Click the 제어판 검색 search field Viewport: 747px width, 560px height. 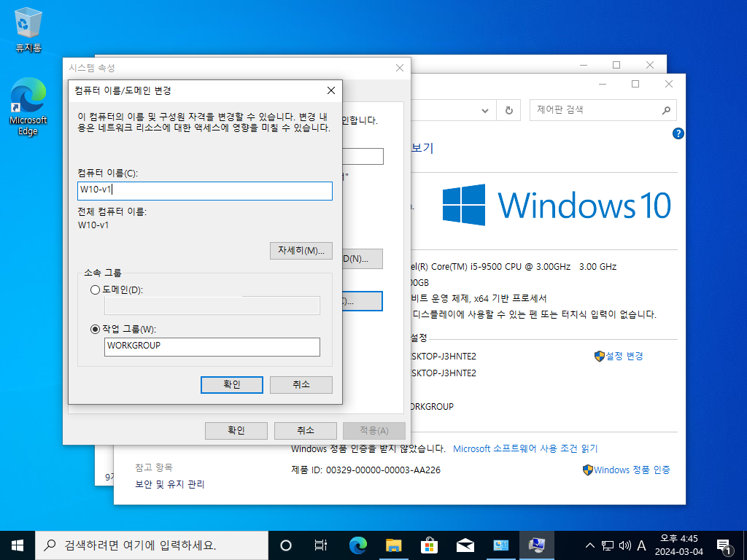(x=603, y=110)
